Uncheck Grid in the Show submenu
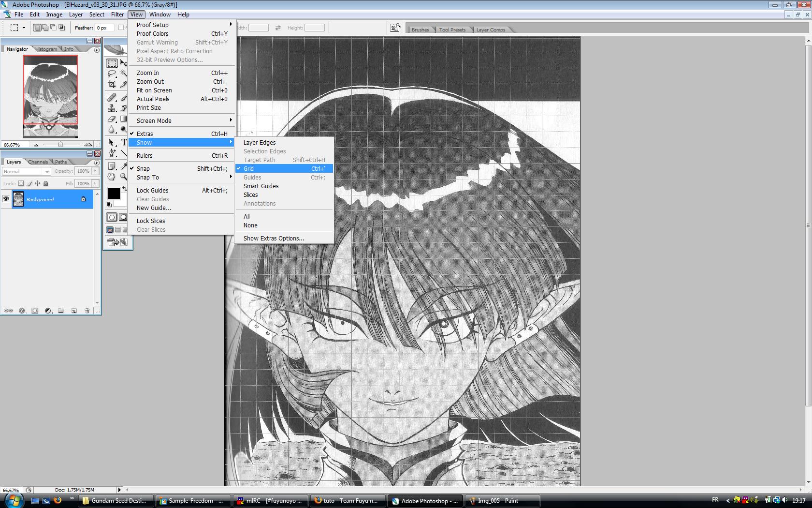 click(x=248, y=168)
